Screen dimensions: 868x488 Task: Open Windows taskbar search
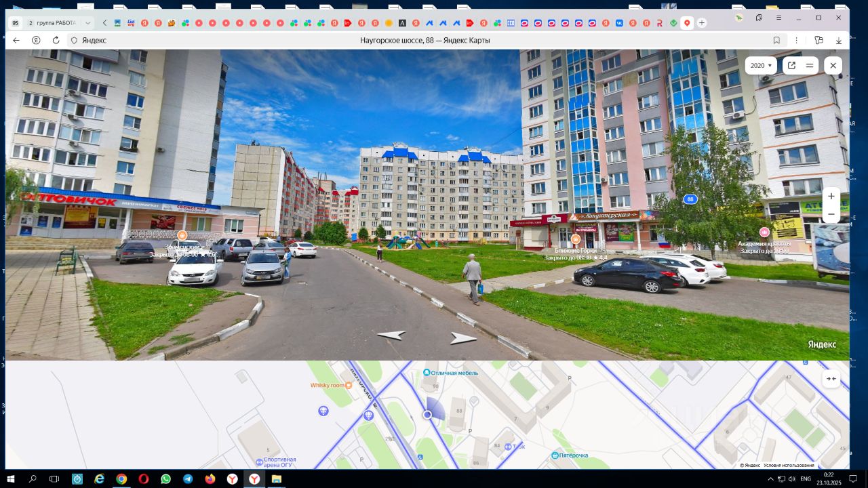click(33, 479)
